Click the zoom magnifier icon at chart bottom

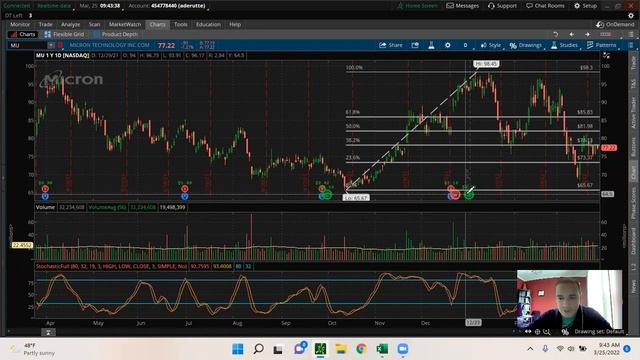click(547, 332)
